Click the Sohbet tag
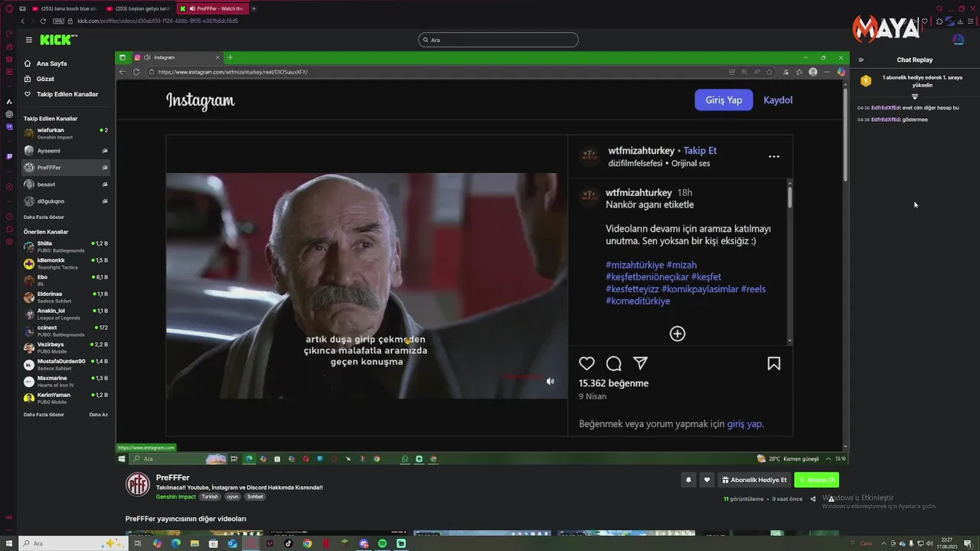This screenshot has height=551, width=980. tap(255, 497)
